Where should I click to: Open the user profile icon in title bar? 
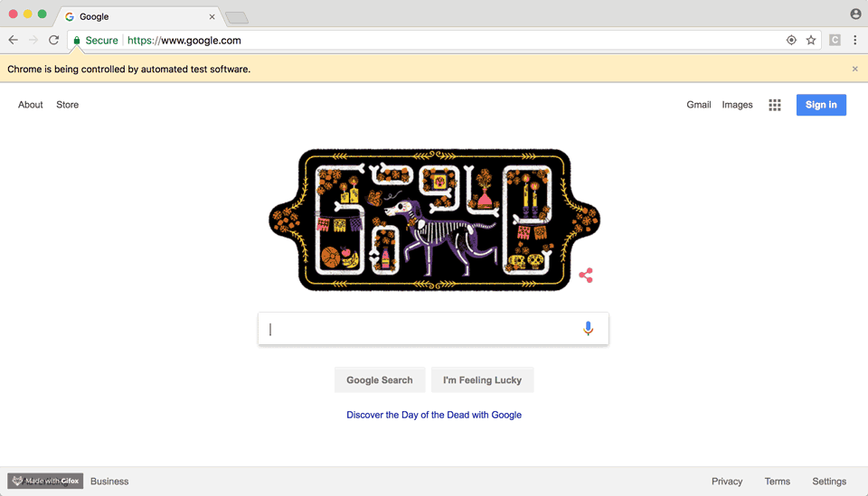[x=855, y=14]
